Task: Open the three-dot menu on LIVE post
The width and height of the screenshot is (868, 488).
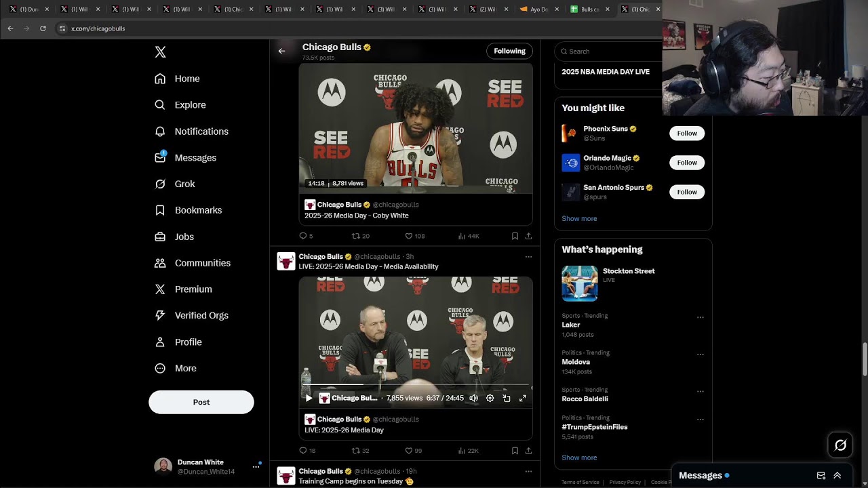Action: pyautogui.click(x=528, y=256)
